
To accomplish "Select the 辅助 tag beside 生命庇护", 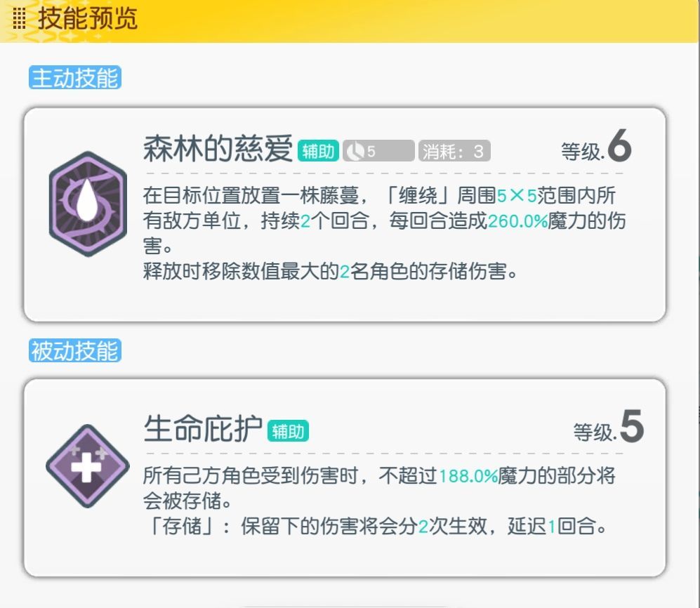I will [x=288, y=431].
